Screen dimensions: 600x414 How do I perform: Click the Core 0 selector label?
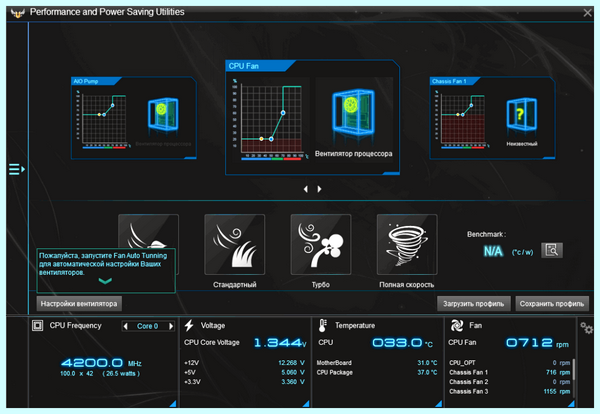pos(148,326)
